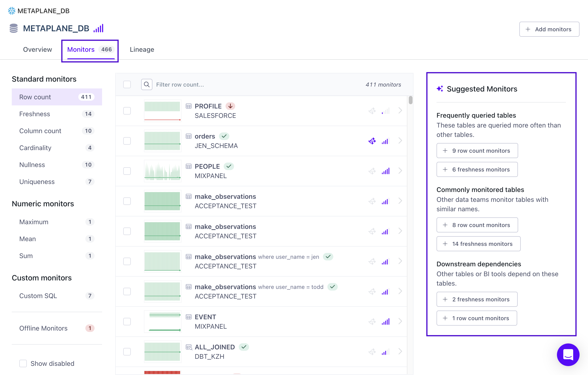Switch to the Lineage tab
This screenshot has width=588, height=375.
click(142, 49)
